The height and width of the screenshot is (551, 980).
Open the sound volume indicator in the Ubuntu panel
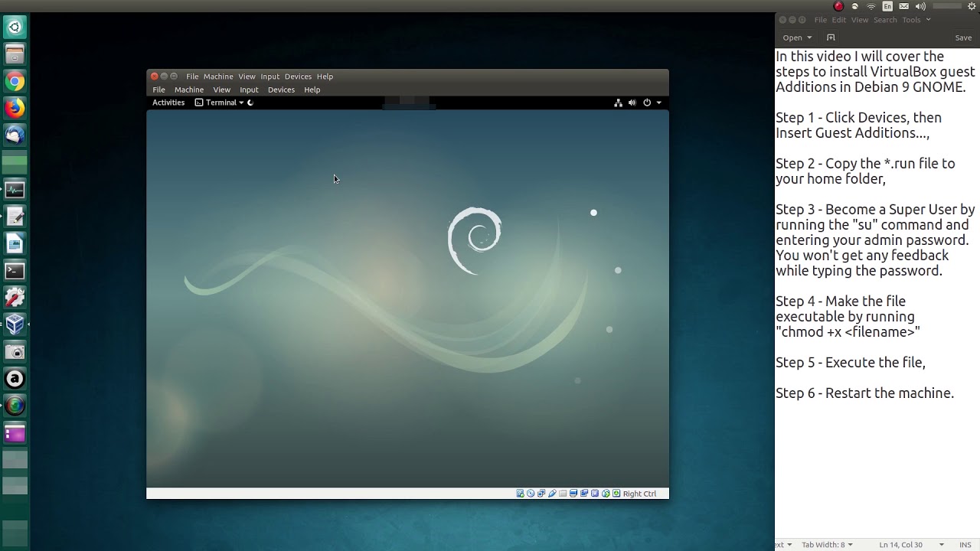[x=920, y=6]
